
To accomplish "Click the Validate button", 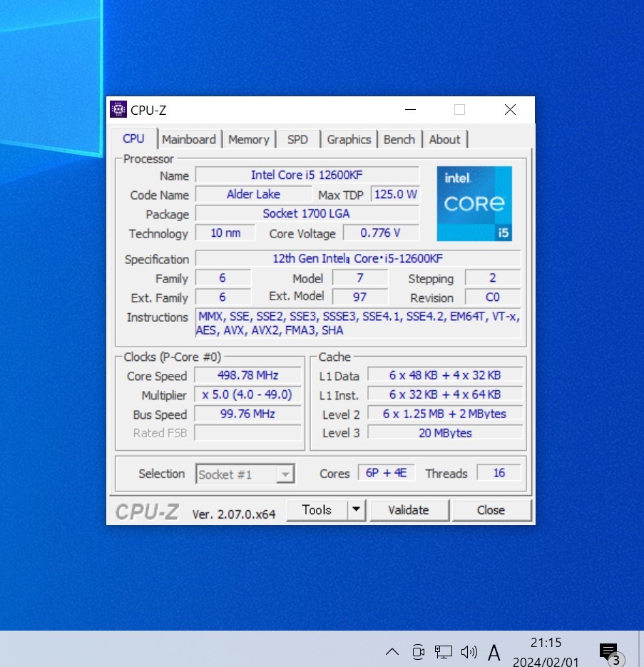I will click(x=409, y=510).
